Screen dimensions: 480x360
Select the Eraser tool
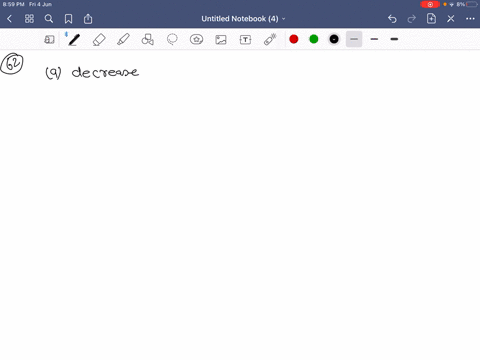tap(99, 40)
